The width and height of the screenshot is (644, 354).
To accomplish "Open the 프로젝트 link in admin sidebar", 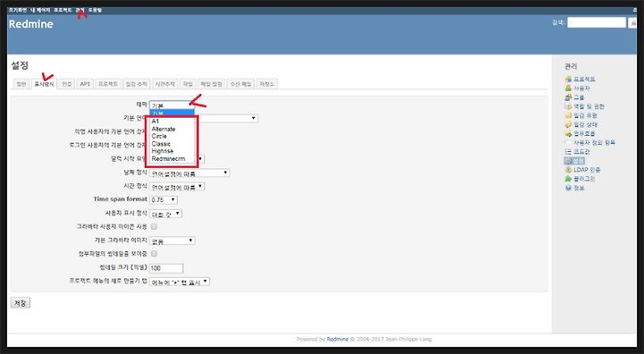I will 584,79.
